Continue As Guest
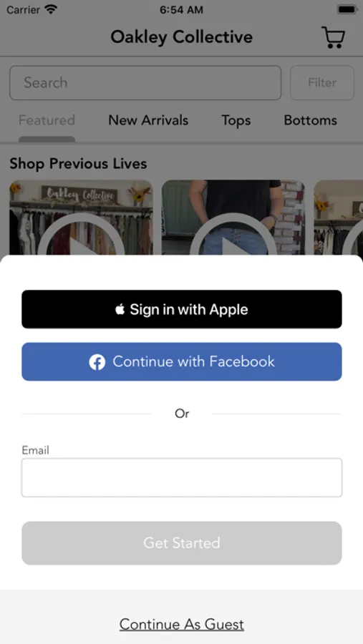The image size is (363, 644). (x=182, y=624)
